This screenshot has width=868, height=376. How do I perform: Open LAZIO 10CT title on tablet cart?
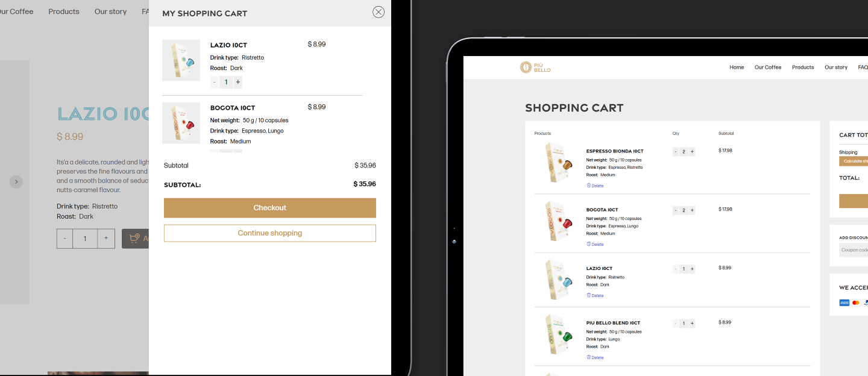[599, 268]
